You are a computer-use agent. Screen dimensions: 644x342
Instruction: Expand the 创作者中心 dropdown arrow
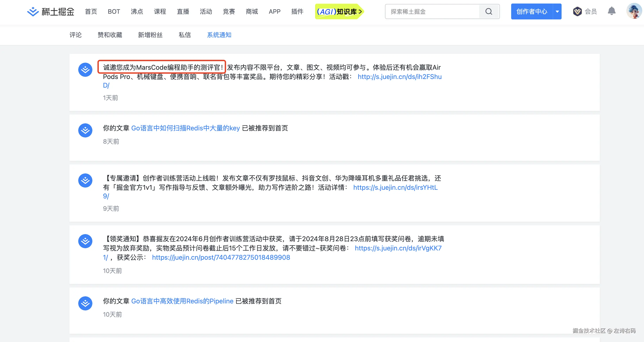click(557, 11)
